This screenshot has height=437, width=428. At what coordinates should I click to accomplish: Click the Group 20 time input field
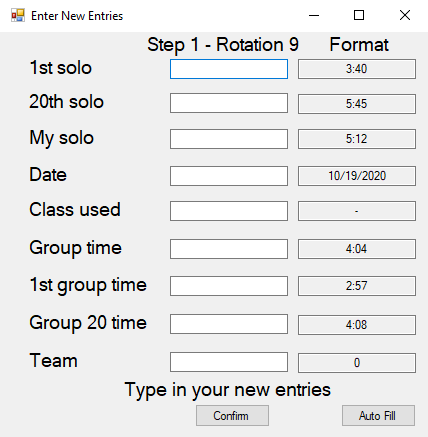point(229,324)
